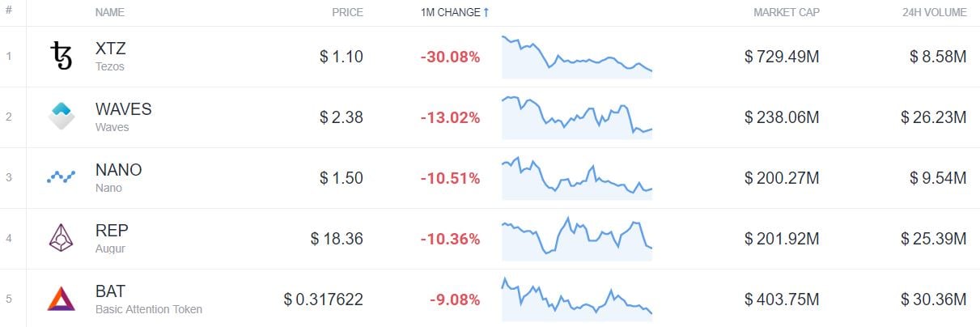
Task: Open the REP coin name link
Action: coord(112,231)
